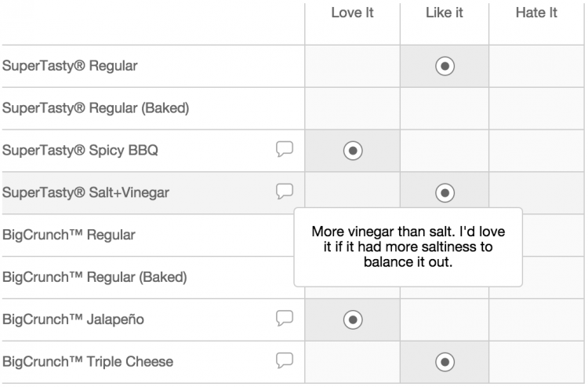Choose Hate It for BigCrunch Jalapeño
Viewport: 588px width, 387px height.
click(x=536, y=319)
